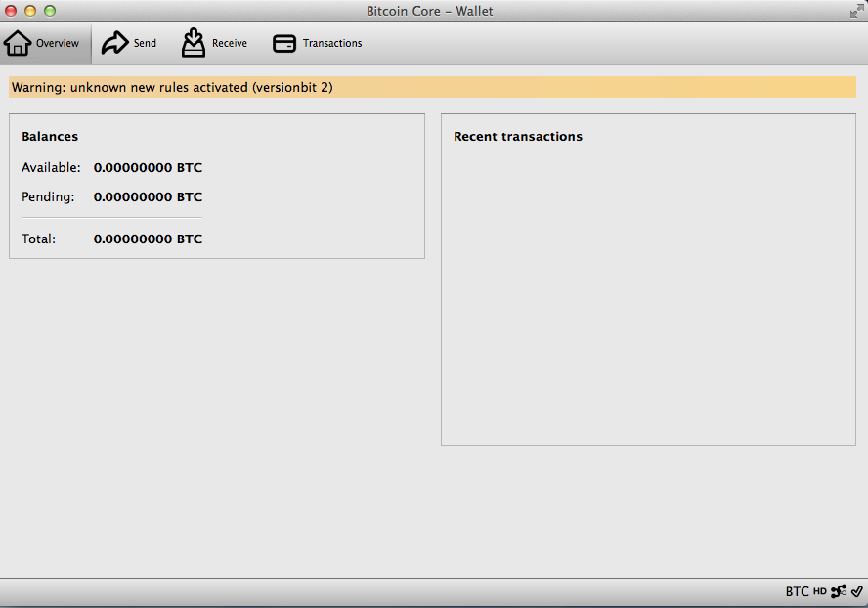
Task: Click the green zoom window button
Action: 50,11
